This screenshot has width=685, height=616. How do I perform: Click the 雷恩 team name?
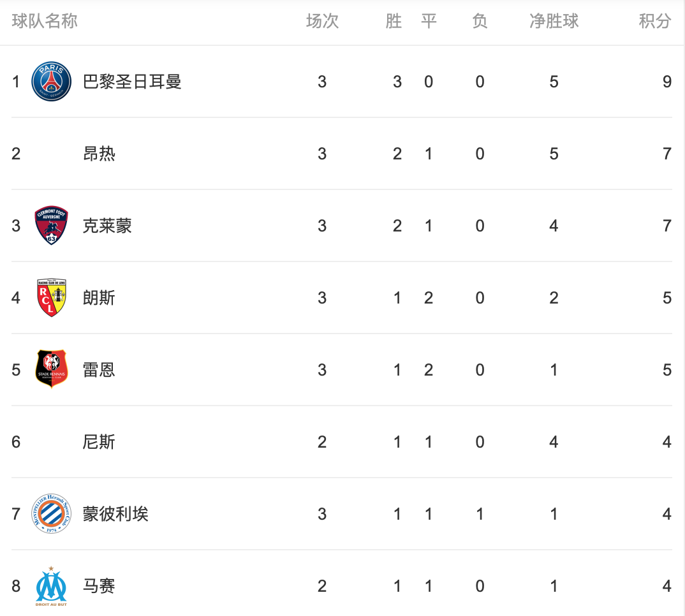[99, 370]
